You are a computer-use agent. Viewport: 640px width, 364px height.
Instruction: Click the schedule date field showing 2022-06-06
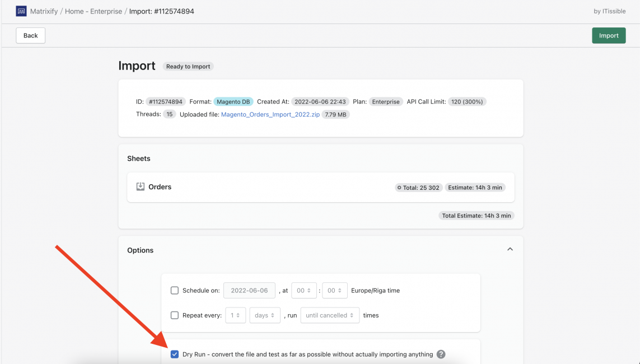pos(249,290)
